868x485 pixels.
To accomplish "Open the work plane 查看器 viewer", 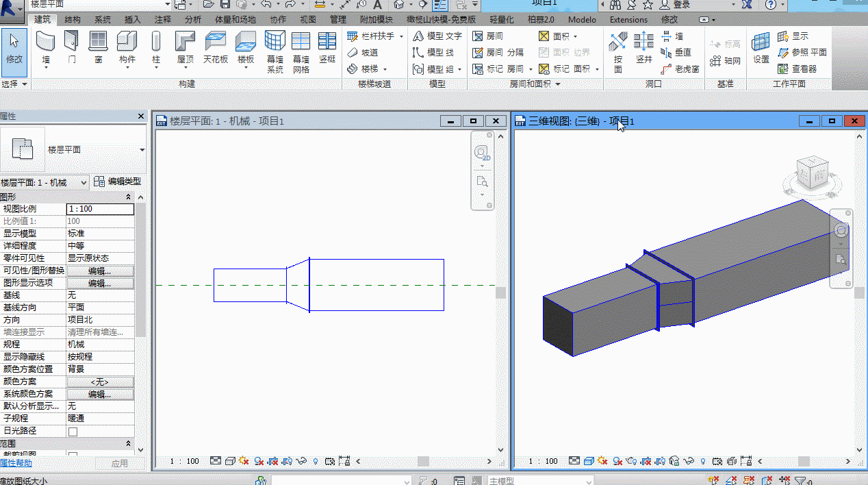I will click(797, 69).
